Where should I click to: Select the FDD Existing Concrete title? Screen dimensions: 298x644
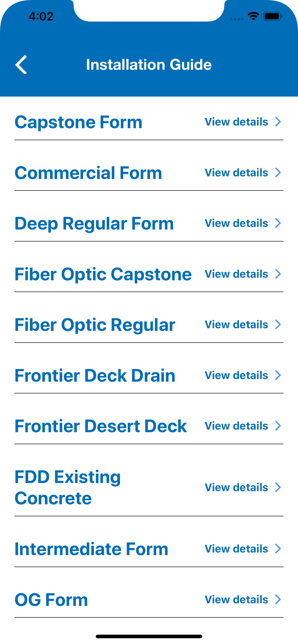coord(68,487)
